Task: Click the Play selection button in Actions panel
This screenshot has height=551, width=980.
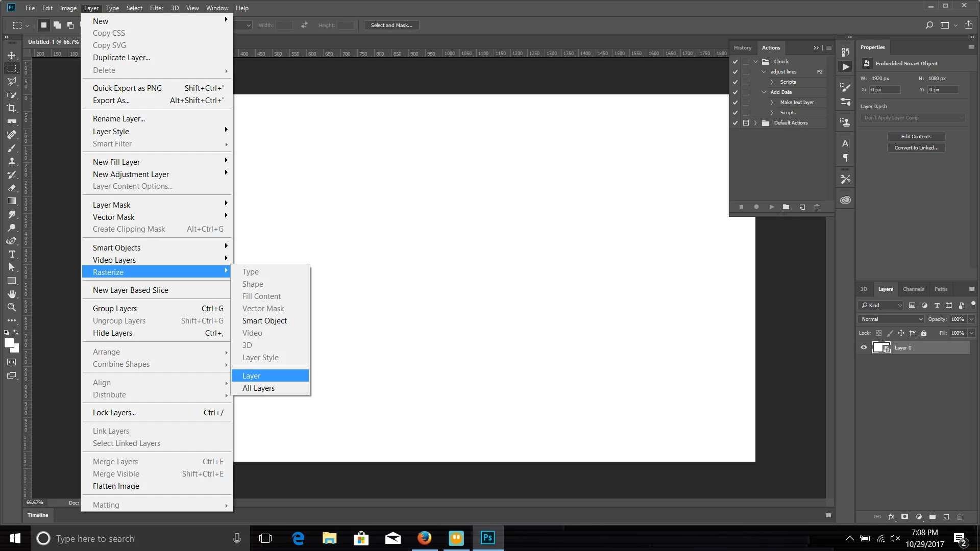Action: [x=771, y=207]
